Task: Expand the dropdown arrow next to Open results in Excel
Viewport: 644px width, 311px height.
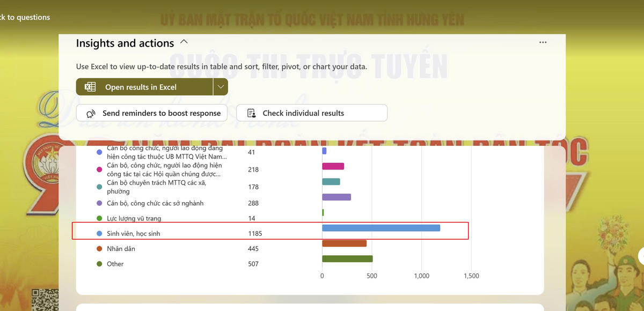Action: pyautogui.click(x=221, y=87)
